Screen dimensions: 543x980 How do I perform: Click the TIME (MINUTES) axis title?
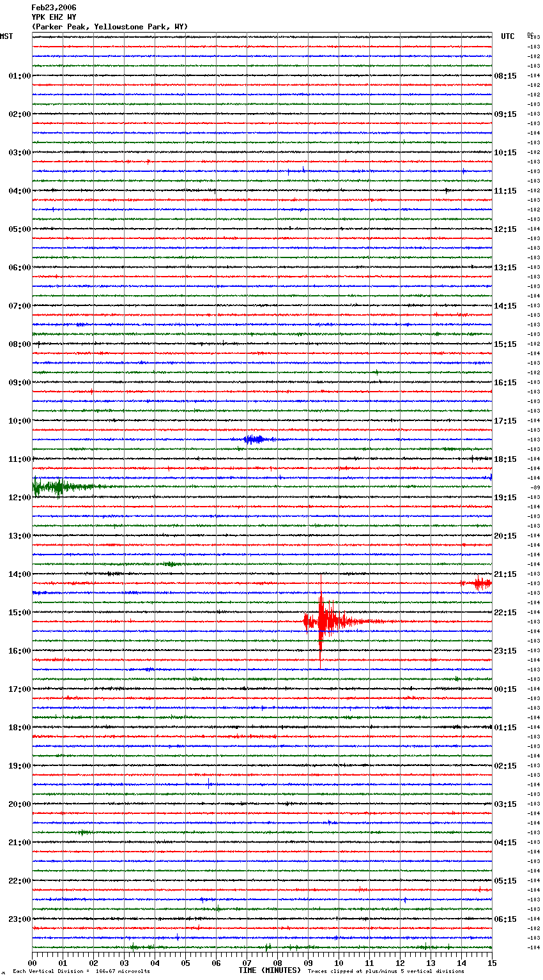click(270, 970)
